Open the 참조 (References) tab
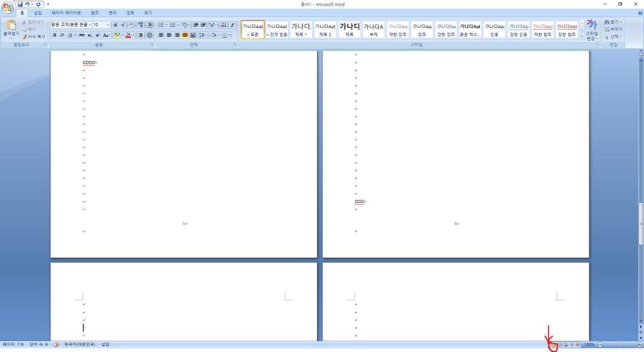Viewport: 644px width, 352px height. click(95, 13)
